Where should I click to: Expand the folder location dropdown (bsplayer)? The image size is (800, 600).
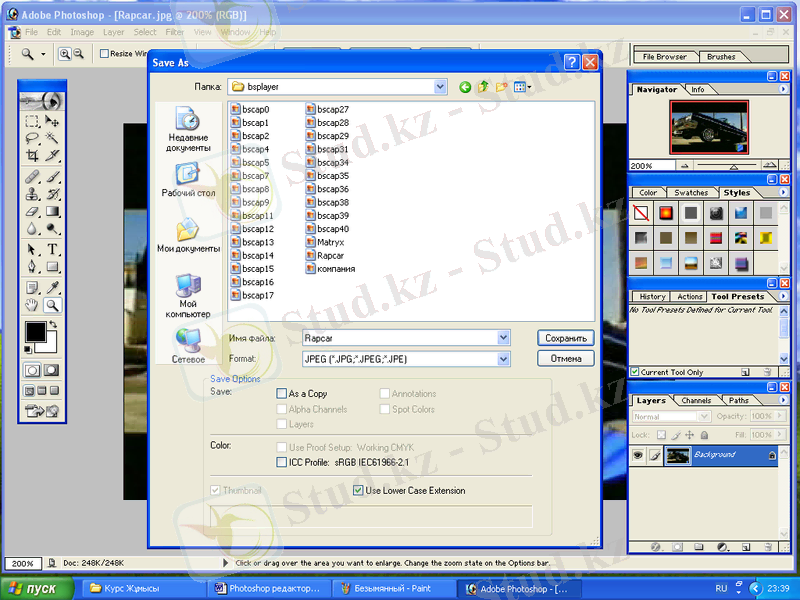tap(440, 88)
